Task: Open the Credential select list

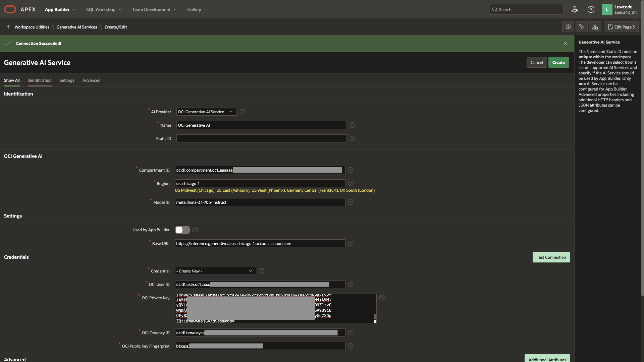Action: coord(215,271)
